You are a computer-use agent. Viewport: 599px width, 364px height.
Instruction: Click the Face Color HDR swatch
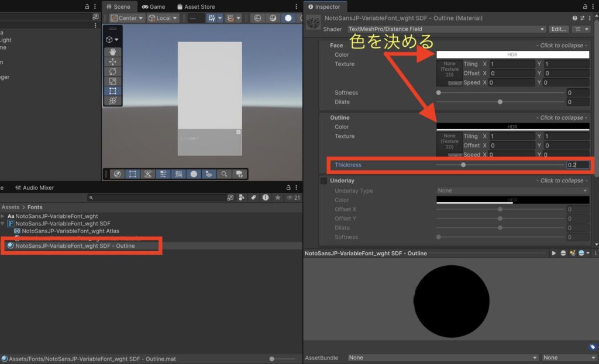tap(512, 54)
